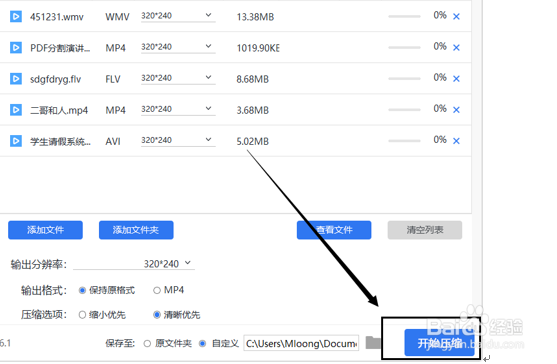Remove the 5.02MB AVI file row
The height and width of the screenshot is (364, 557).
[x=456, y=141]
